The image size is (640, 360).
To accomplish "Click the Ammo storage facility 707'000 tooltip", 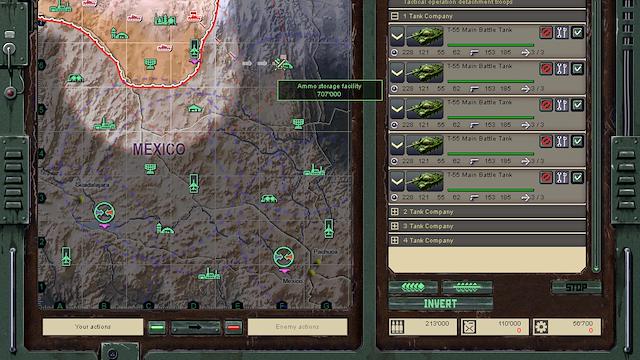I will (x=330, y=90).
